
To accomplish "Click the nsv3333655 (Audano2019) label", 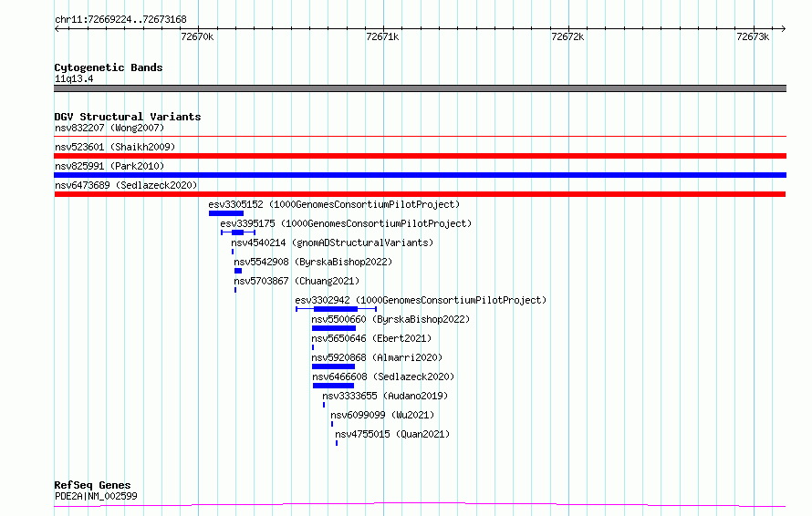I will coord(385,396).
